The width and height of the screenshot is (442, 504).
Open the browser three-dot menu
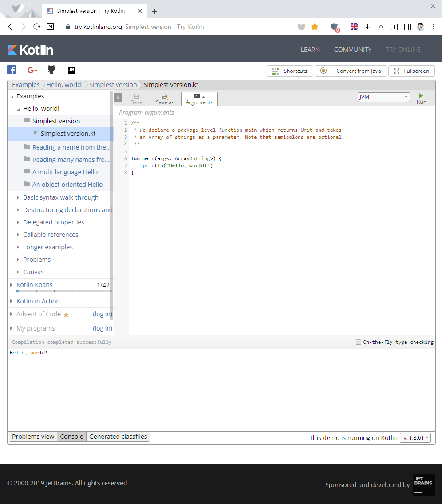pos(433,27)
